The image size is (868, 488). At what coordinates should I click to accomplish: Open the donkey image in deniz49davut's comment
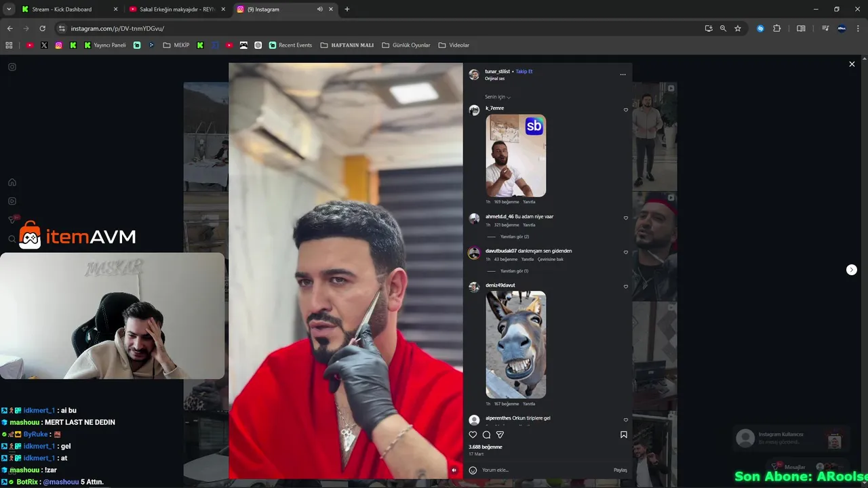(515, 344)
